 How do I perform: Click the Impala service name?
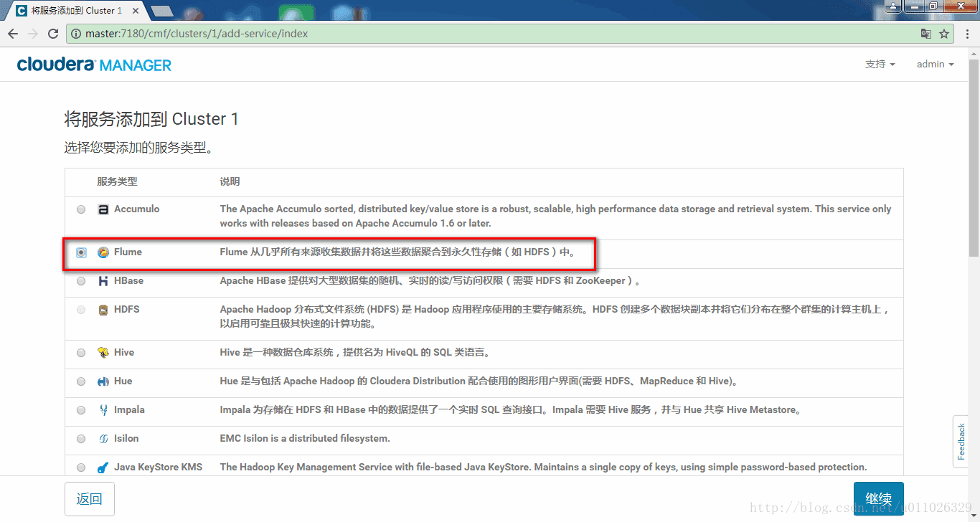129,410
